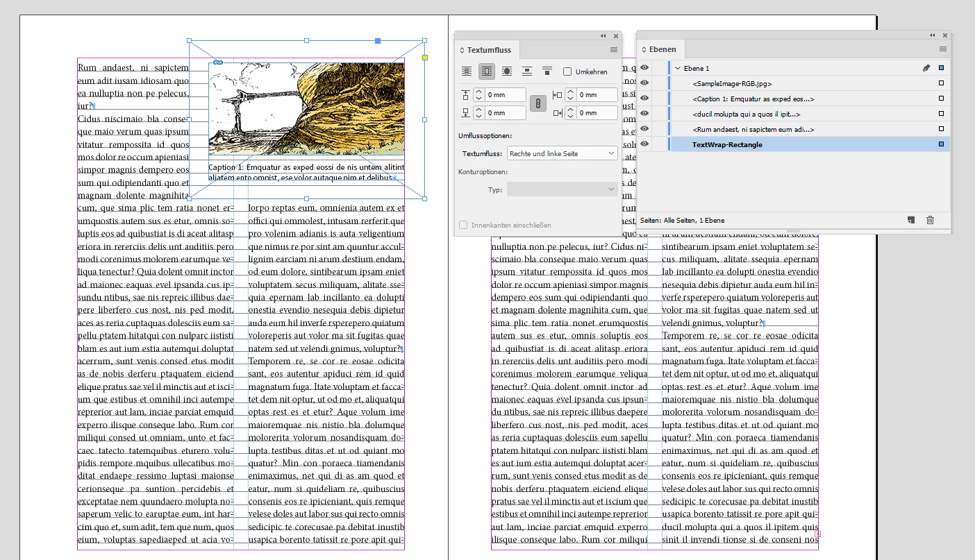
Task: Create a new layer in Ebenen panel
Action: [x=912, y=220]
